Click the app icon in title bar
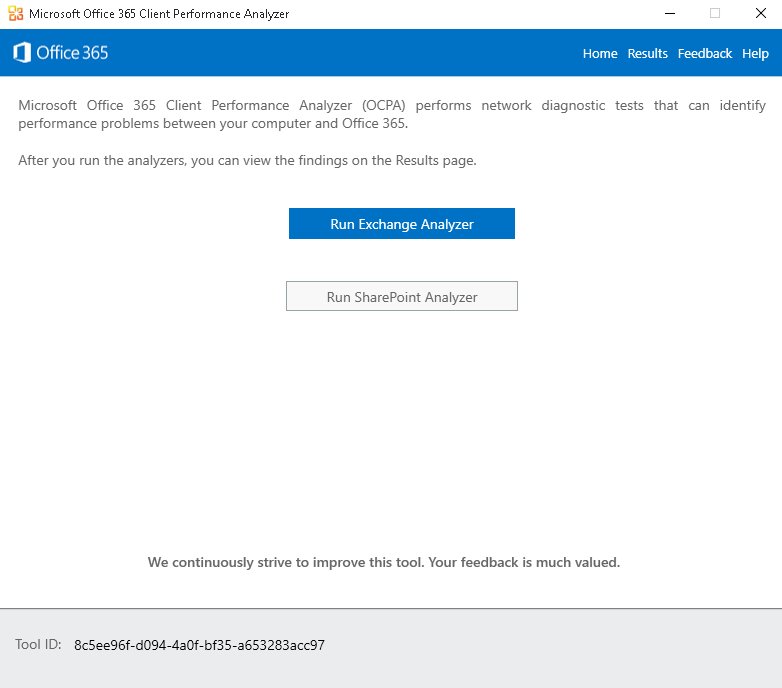The height and width of the screenshot is (688, 782). tap(15, 13)
